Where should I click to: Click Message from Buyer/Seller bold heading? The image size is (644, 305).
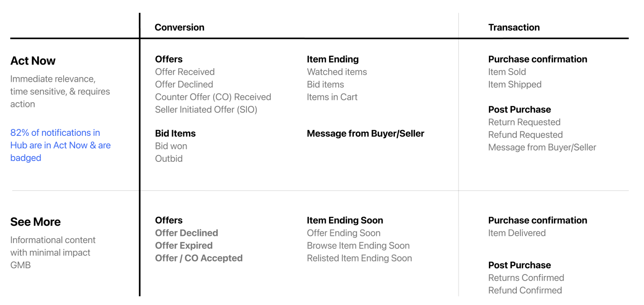click(365, 134)
